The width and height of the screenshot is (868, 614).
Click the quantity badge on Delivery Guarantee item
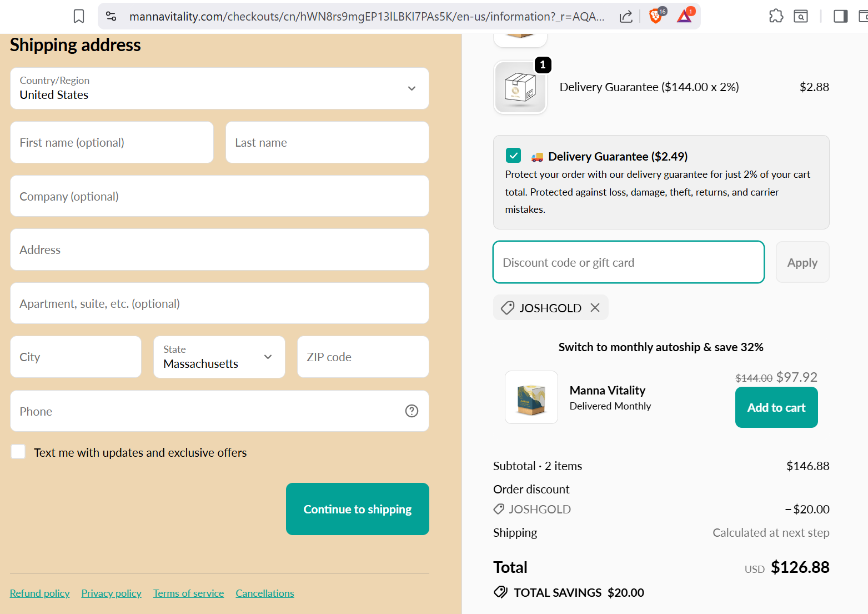(x=543, y=65)
